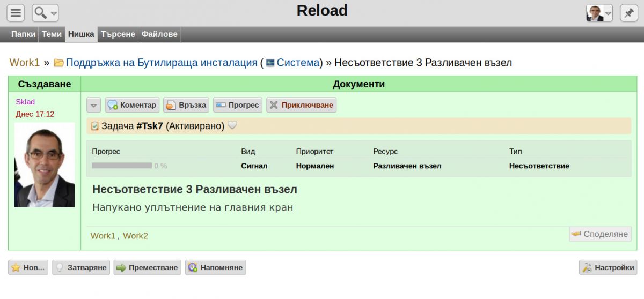This screenshot has height=299, width=644.
Task: Click value Сигнал under Вид
Action: [254, 166]
